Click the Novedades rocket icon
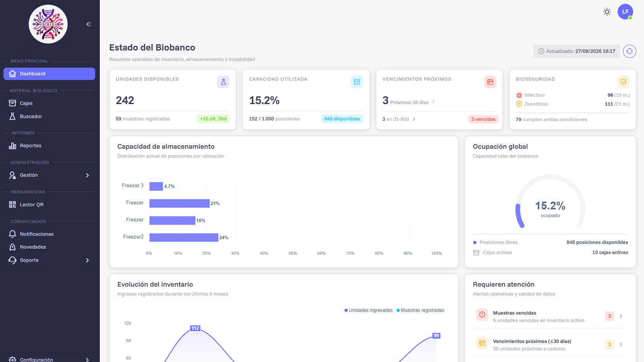 pyautogui.click(x=12, y=247)
